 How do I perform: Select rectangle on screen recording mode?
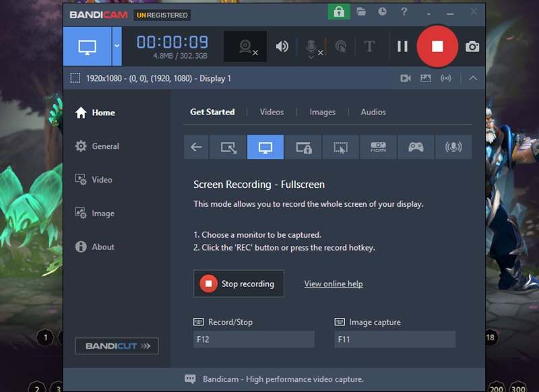coord(228,147)
